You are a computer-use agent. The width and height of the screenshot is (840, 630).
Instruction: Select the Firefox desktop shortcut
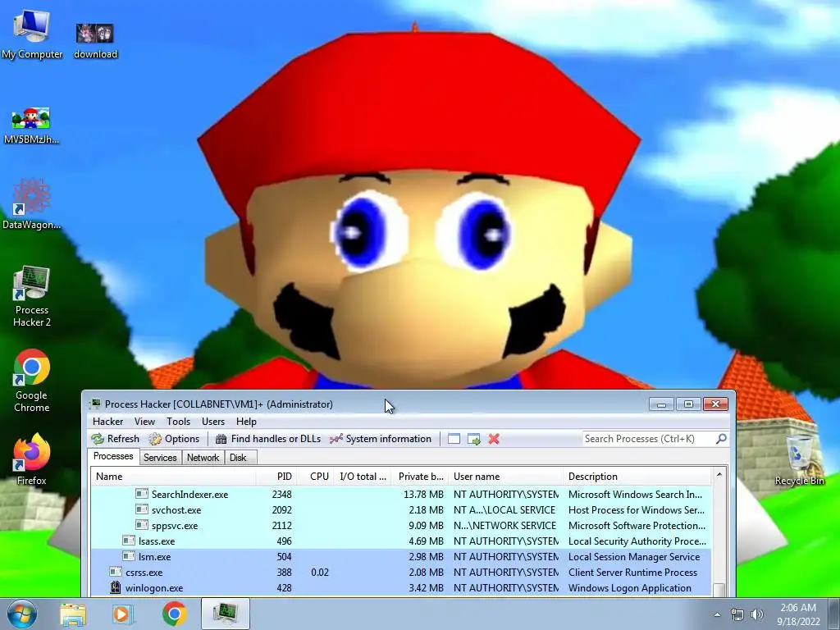[32, 459]
